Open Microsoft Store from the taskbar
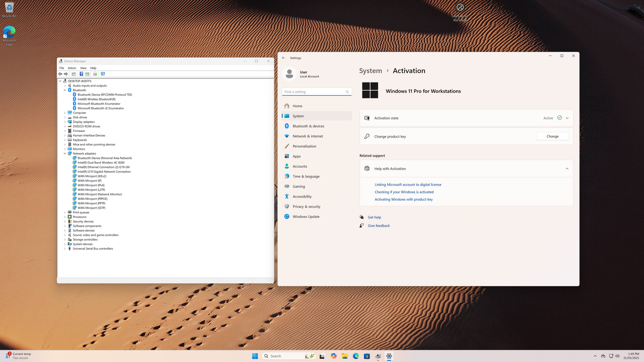The width and height of the screenshot is (644, 362). point(367,356)
